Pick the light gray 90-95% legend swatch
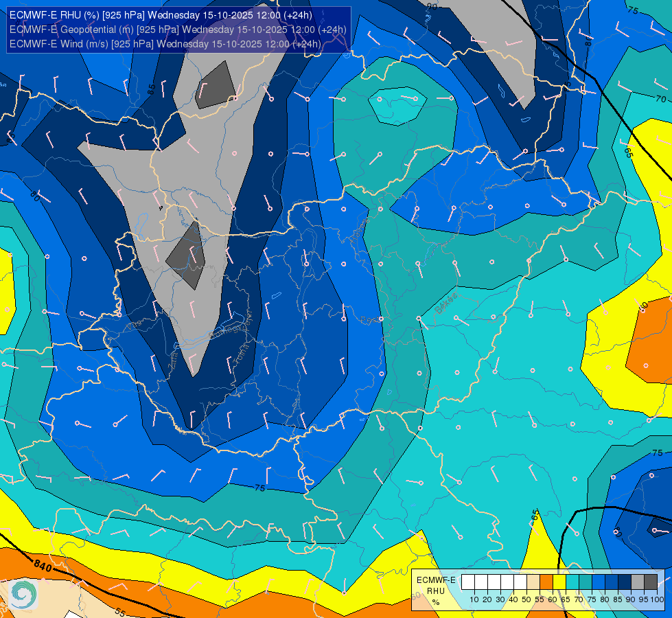 [638, 582]
